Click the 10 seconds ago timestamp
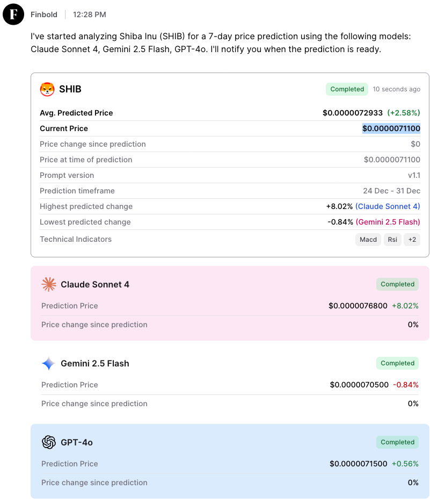 397,89
